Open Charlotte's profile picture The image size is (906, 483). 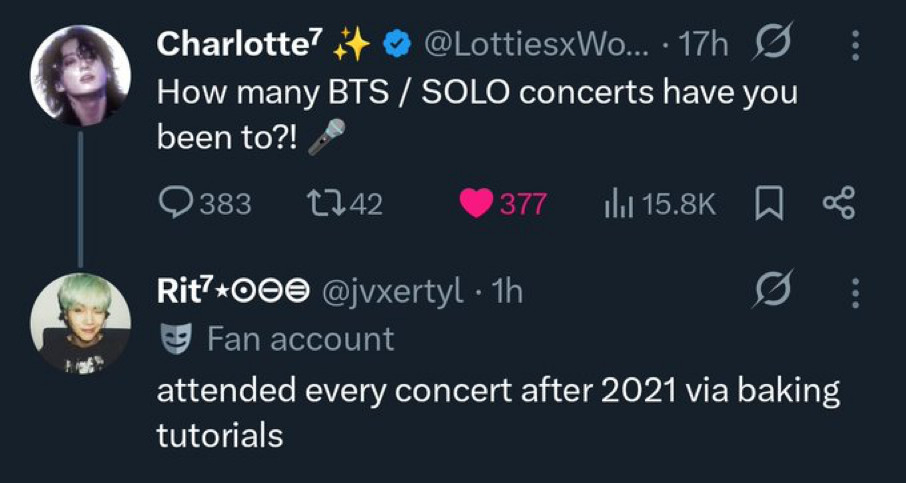coord(80,75)
